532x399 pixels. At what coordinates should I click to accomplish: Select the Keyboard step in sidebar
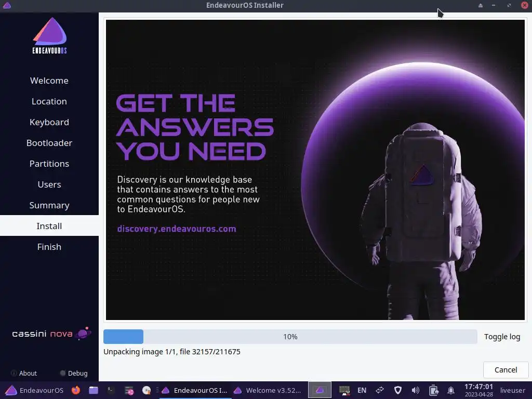pos(49,122)
